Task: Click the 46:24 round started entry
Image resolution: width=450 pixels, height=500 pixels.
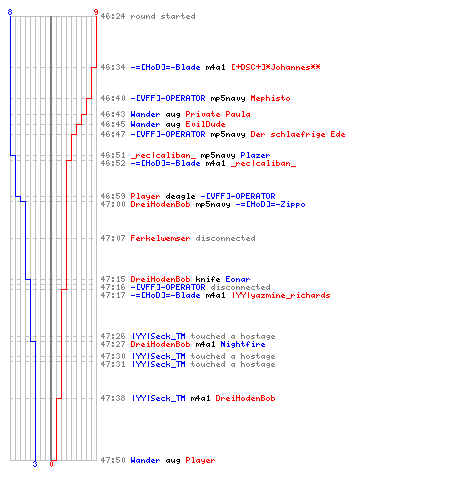Action: coord(148,16)
